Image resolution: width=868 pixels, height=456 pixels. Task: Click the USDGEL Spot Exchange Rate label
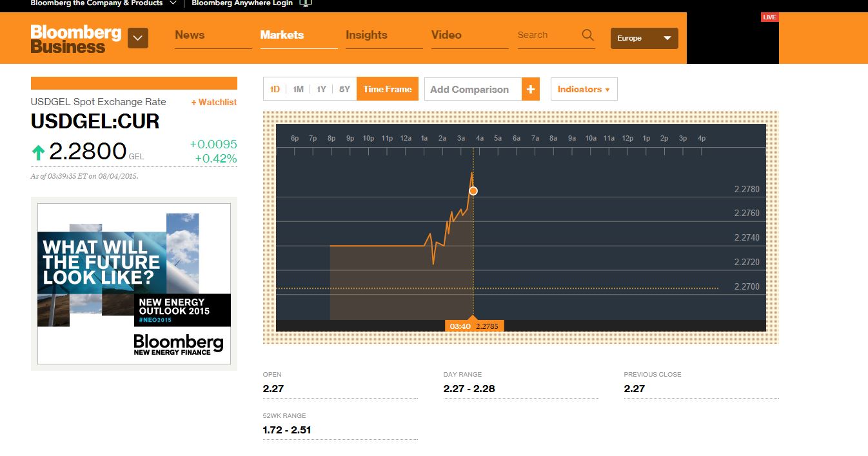[x=98, y=102]
